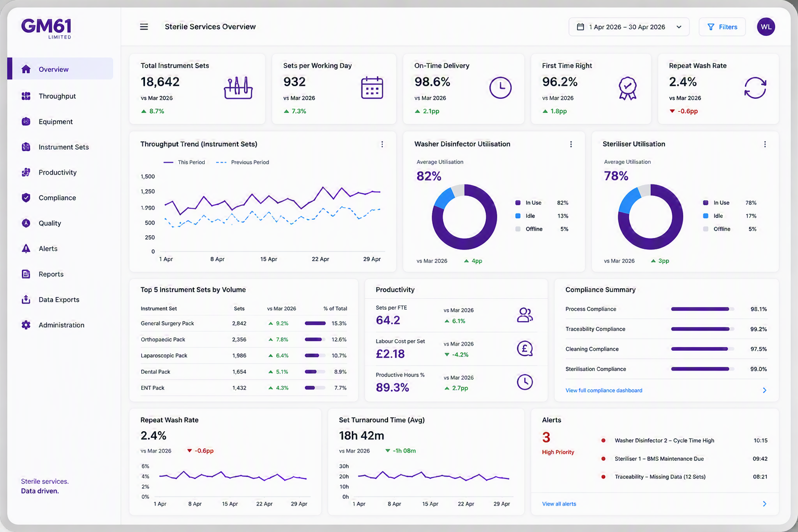Click the General Surgery Pack row name

pyautogui.click(x=167, y=323)
